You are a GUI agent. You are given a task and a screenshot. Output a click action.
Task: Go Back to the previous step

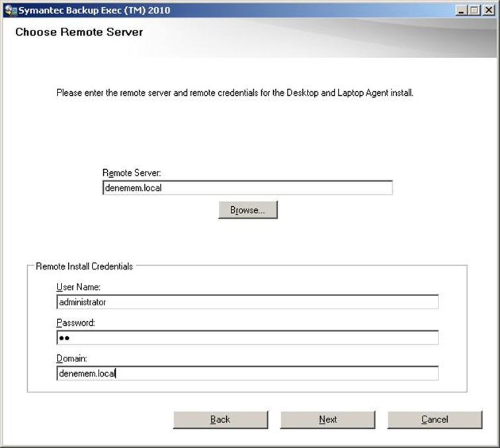coord(220,420)
